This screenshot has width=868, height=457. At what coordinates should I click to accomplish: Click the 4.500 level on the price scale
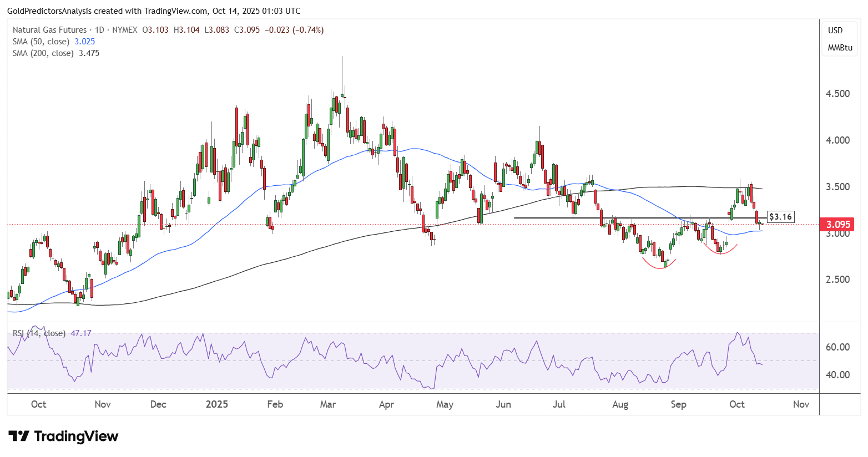pos(837,94)
